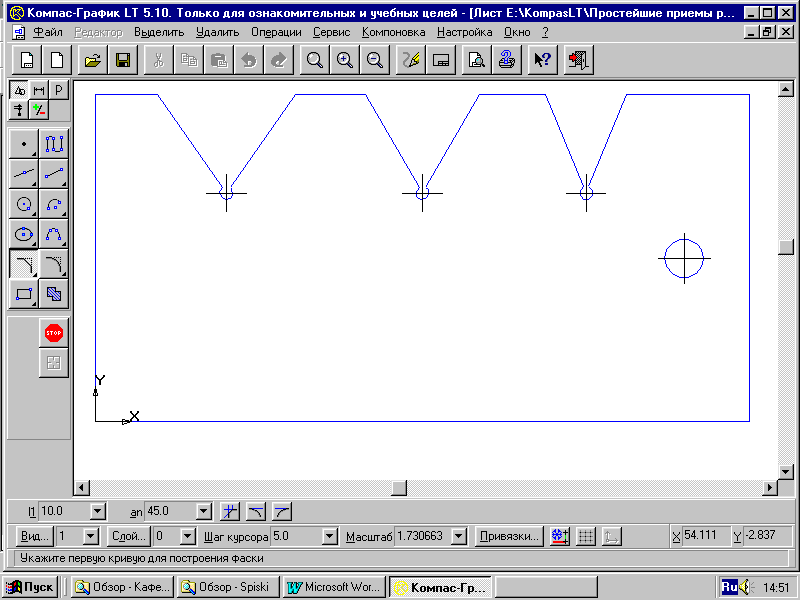Select the line segment tool
The width and height of the screenshot is (800, 600).
coord(54,174)
